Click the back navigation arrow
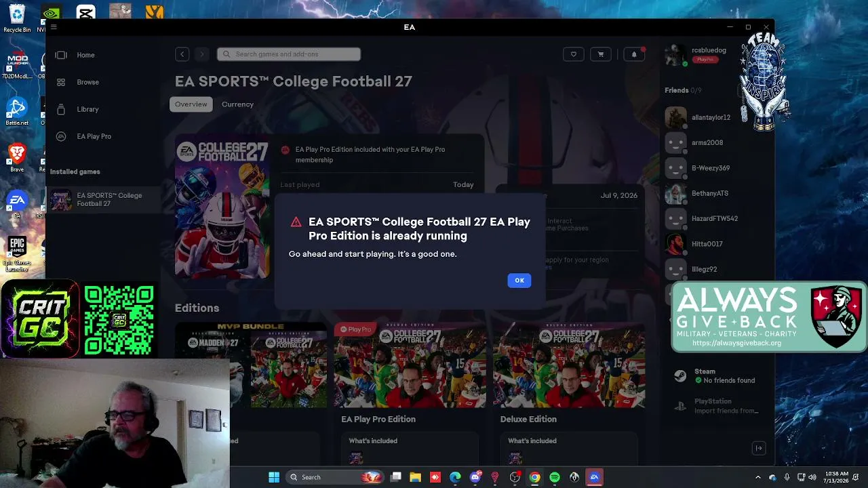 [182, 54]
